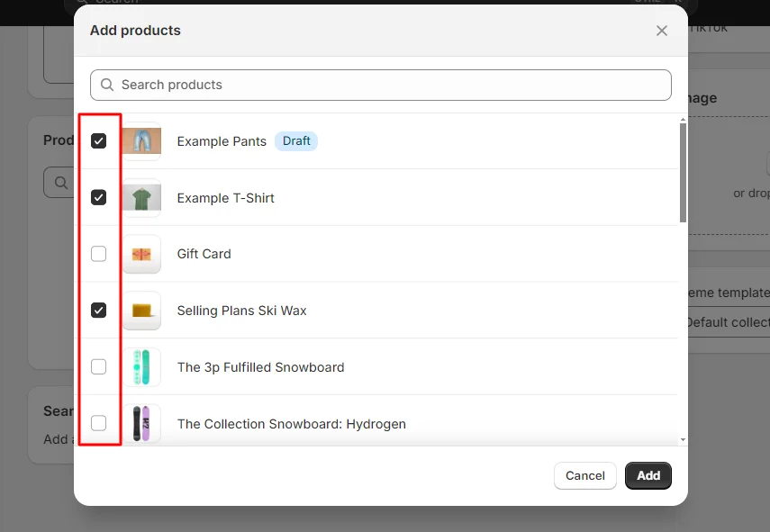Click the product list scrollbar
The image size is (770, 532).
pos(682,171)
